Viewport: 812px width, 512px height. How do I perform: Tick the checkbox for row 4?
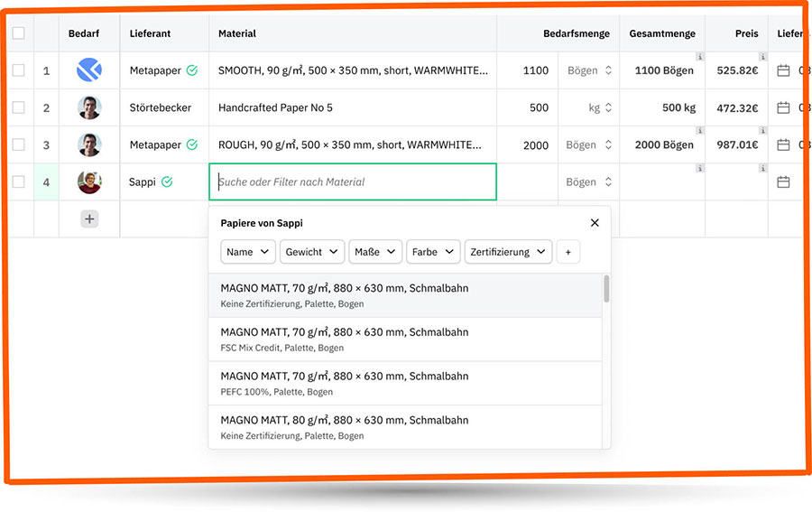coord(19,182)
